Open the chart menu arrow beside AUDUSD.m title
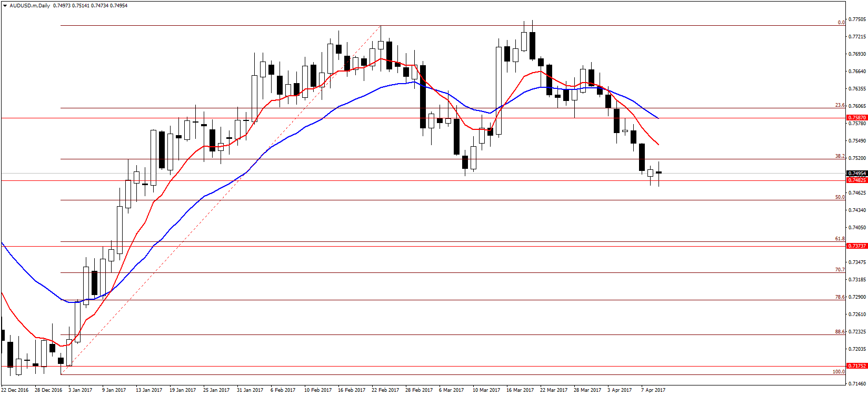868x396 pixels. pos(5,6)
